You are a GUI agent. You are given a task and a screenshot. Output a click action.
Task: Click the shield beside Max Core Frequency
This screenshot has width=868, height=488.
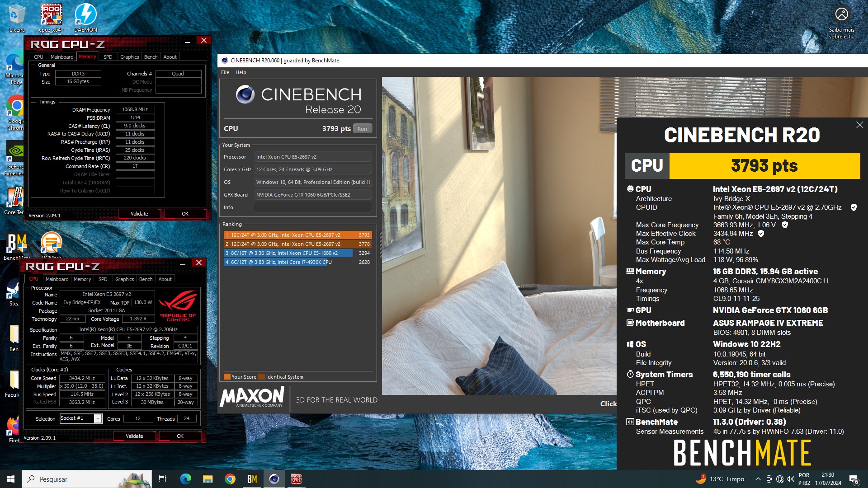pyautogui.click(x=785, y=225)
